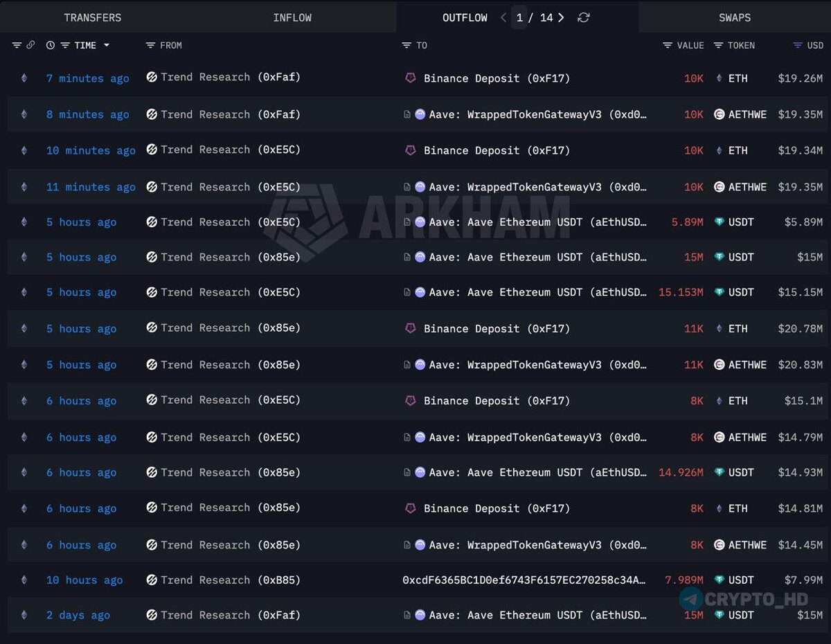831x644 pixels.
Task: Click Trend Research logo in 10 minutes row
Action: click(x=152, y=150)
